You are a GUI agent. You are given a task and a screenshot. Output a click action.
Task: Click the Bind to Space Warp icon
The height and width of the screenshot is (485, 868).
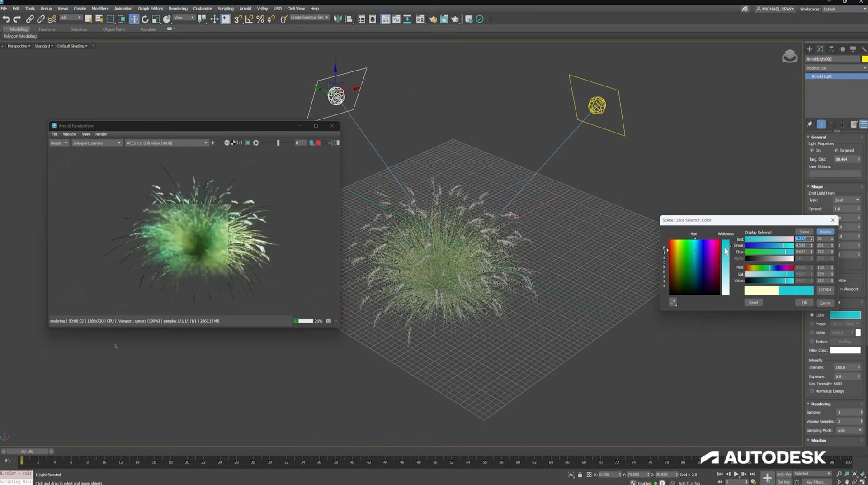pos(52,19)
